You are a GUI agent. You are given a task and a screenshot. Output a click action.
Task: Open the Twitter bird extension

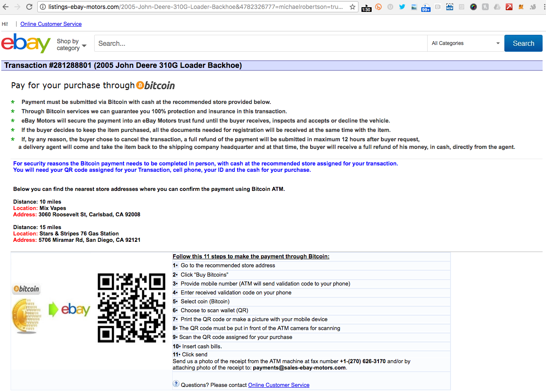[402, 7]
